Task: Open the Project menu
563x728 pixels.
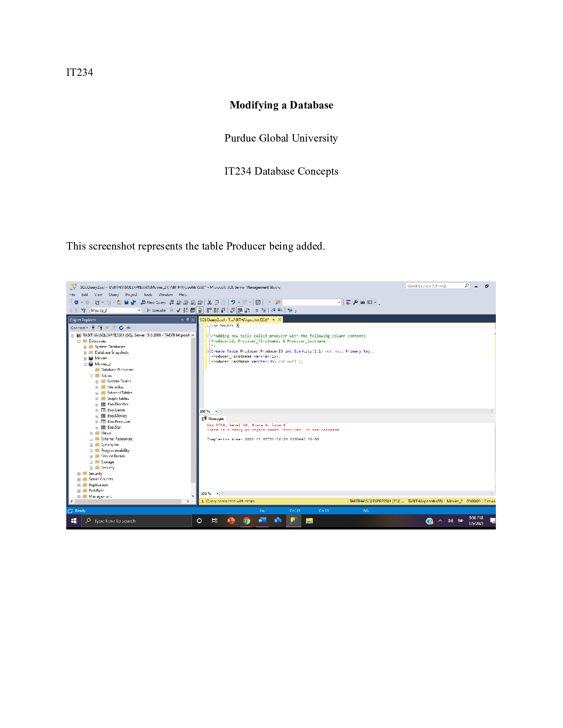Action: point(131,295)
